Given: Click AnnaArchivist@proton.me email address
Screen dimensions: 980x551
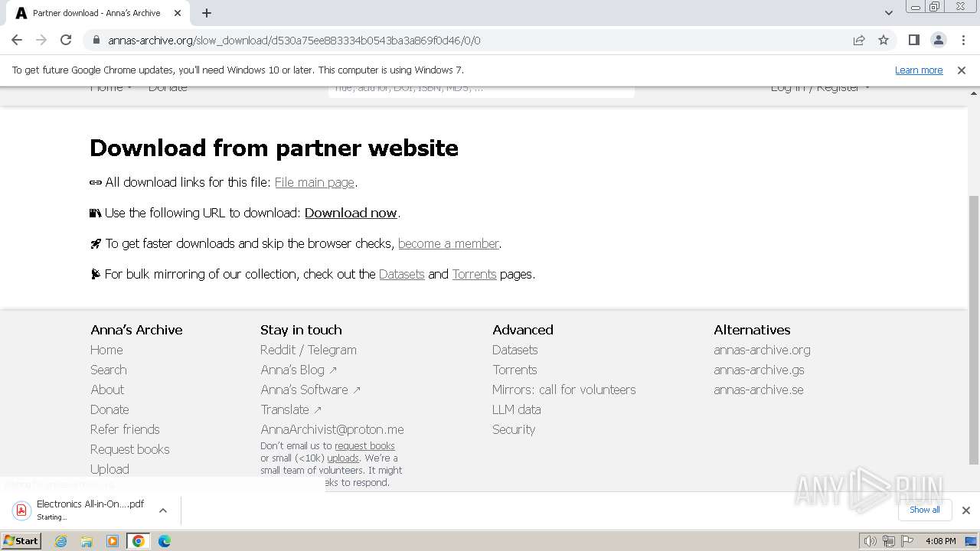Looking at the screenshot, I should click(x=332, y=429).
